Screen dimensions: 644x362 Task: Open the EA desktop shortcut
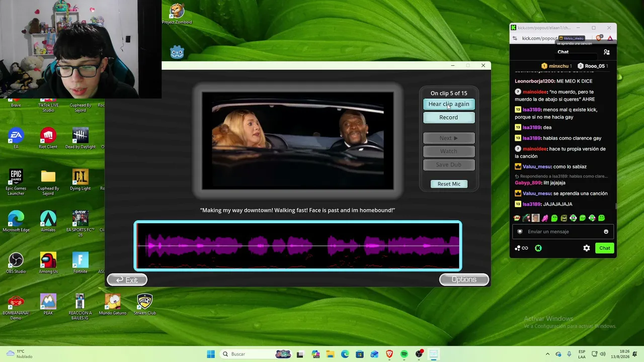[x=16, y=138]
